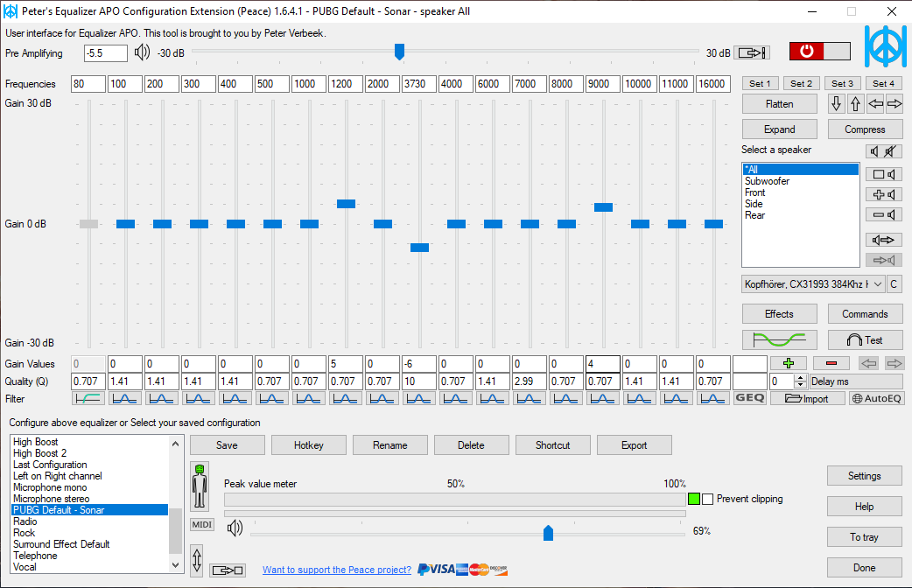Switch to Set 4

(883, 84)
